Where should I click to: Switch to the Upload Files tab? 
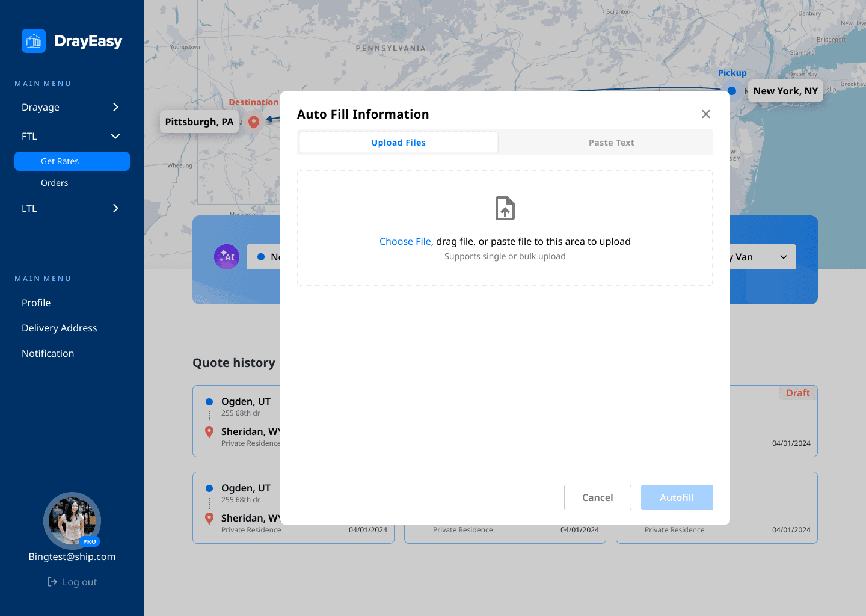(x=399, y=143)
